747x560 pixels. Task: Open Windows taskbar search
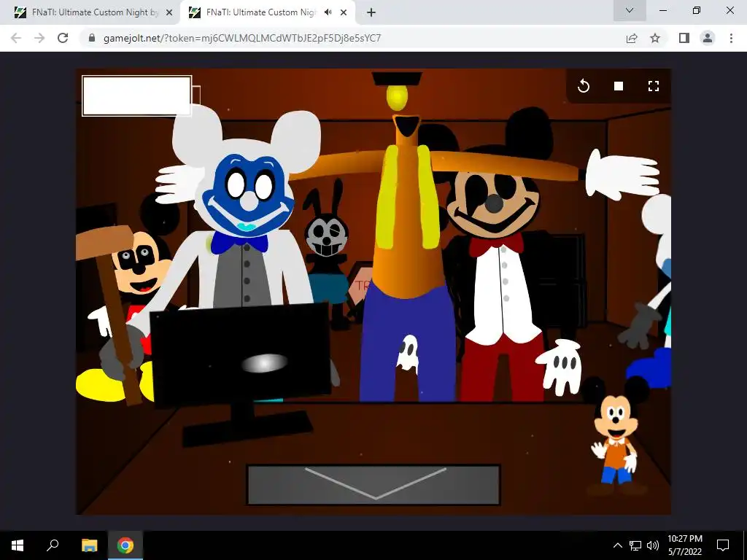click(53, 545)
